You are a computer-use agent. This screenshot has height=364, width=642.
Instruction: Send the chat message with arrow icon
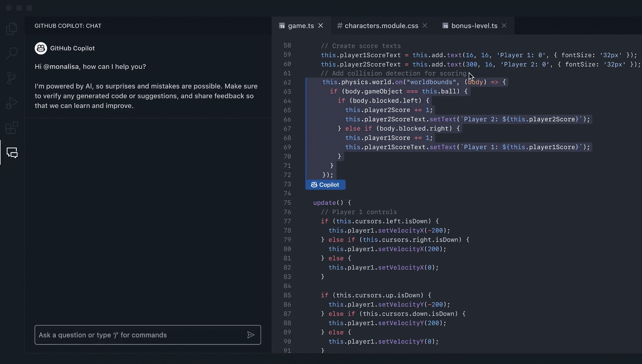(x=250, y=335)
